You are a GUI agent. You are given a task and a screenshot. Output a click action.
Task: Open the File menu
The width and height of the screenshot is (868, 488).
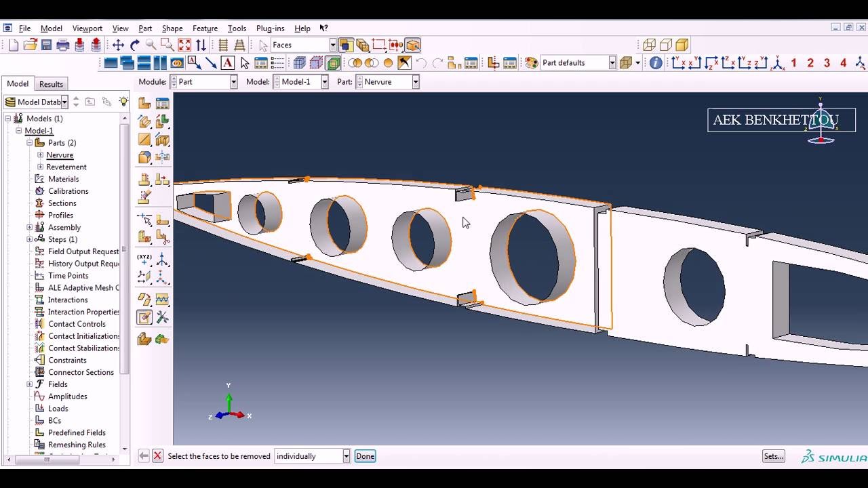[x=24, y=28]
